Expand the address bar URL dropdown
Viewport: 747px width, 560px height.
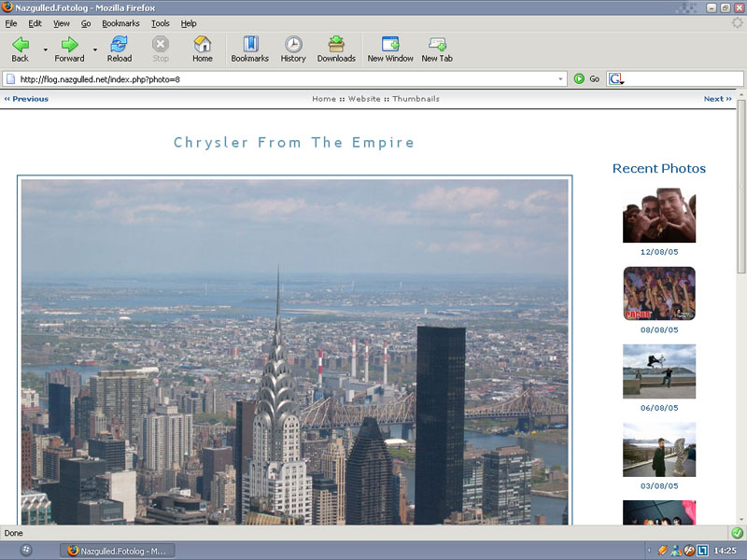click(561, 79)
